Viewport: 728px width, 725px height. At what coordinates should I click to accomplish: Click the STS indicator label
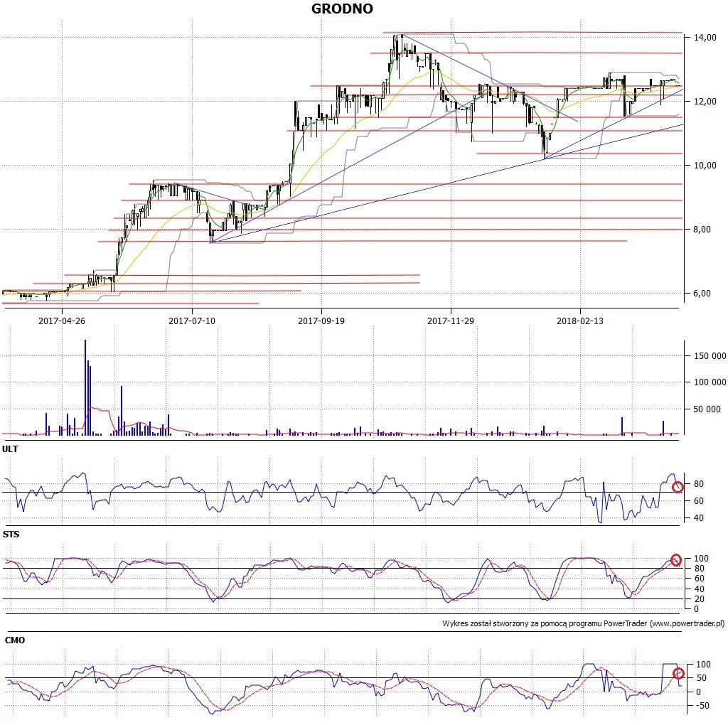point(11,535)
